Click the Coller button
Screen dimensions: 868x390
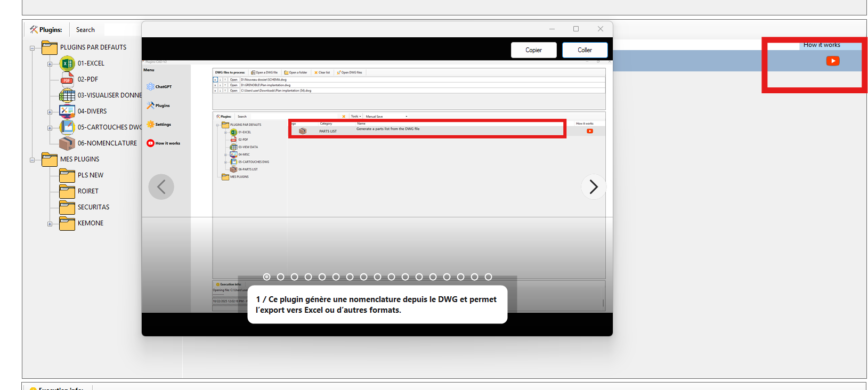(585, 50)
